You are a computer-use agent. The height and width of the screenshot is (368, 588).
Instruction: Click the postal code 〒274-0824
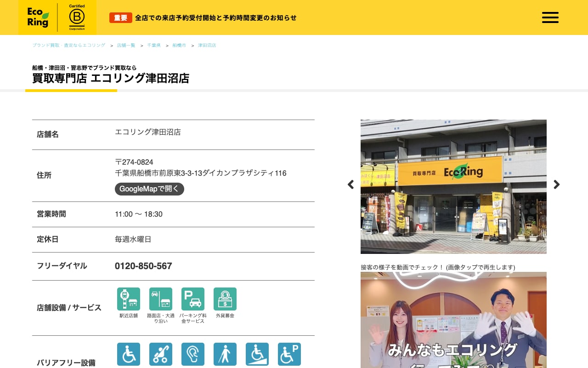(x=134, y=162)
